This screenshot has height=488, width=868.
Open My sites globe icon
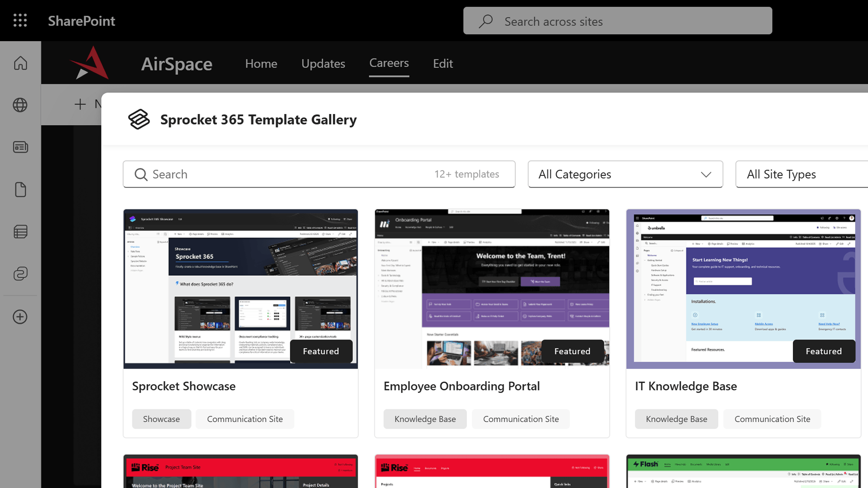pos(20,105)
